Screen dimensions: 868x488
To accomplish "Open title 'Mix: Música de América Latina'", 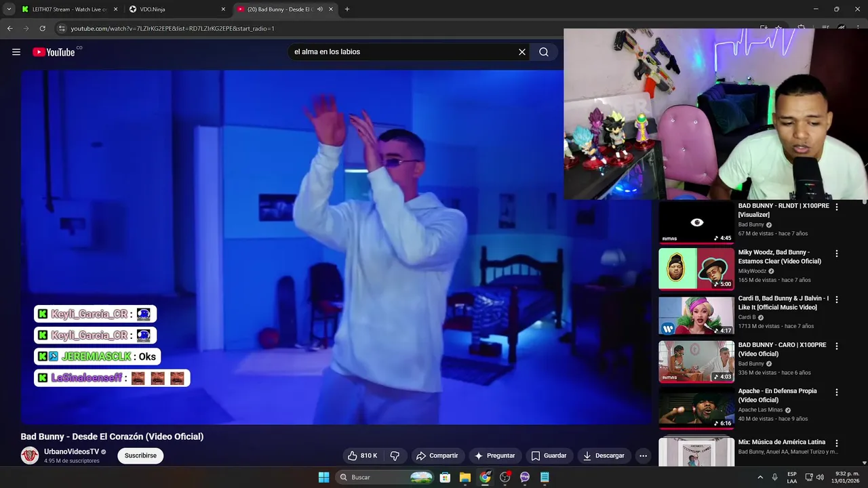I will tap(782, 442).
